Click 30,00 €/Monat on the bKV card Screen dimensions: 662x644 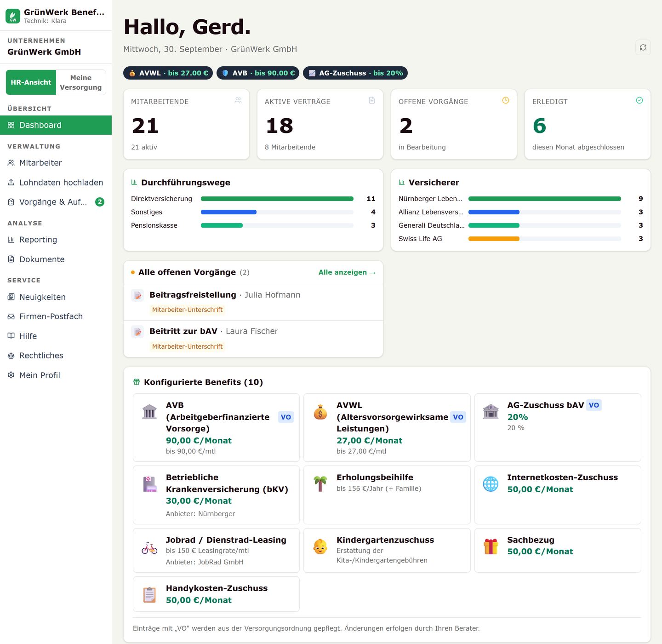coord(199,501)
